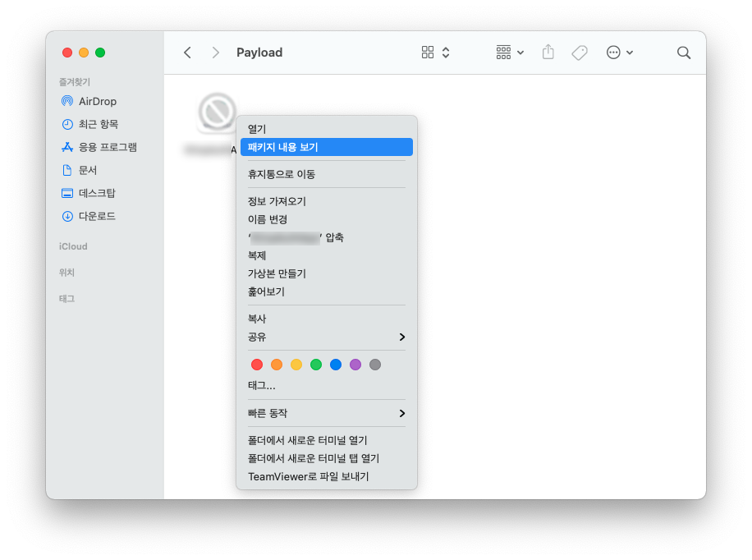
Task: Click the iCloud sidebar section header
Action: point(73,246)
